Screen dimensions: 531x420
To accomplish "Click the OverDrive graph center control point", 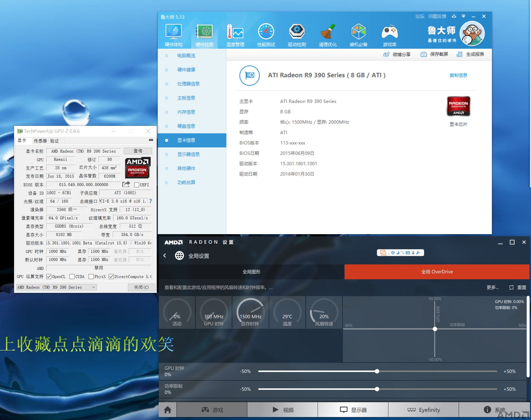I will (x=435, y=329).
